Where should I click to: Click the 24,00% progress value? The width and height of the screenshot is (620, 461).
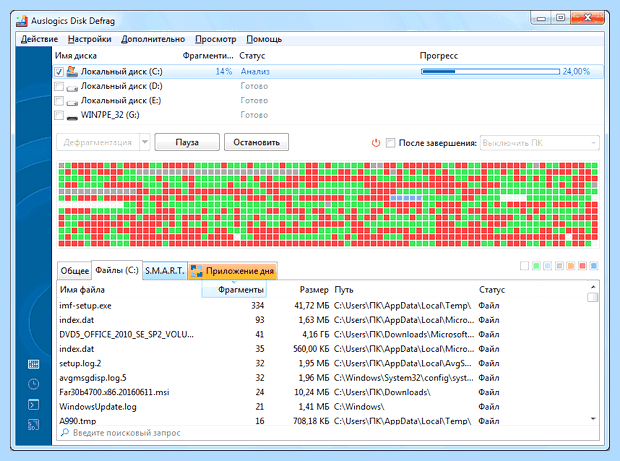tap(576, 72)
